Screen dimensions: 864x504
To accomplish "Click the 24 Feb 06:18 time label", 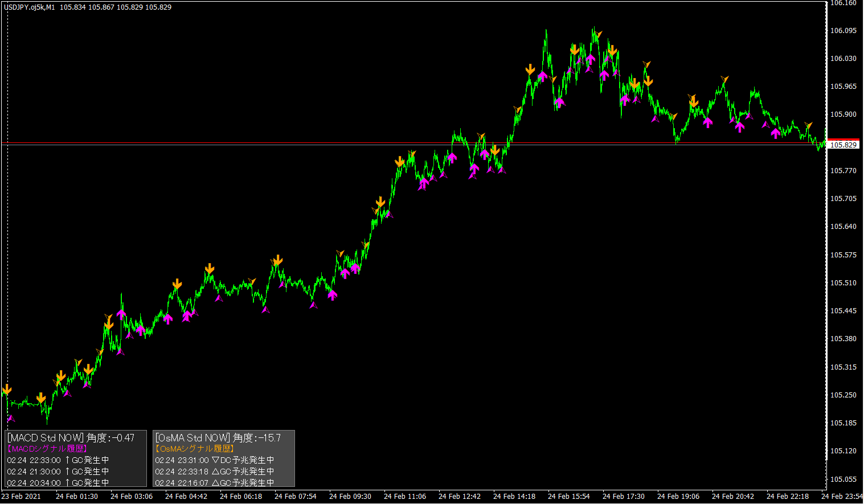I will pyautogui.click(x=241, y=497).
